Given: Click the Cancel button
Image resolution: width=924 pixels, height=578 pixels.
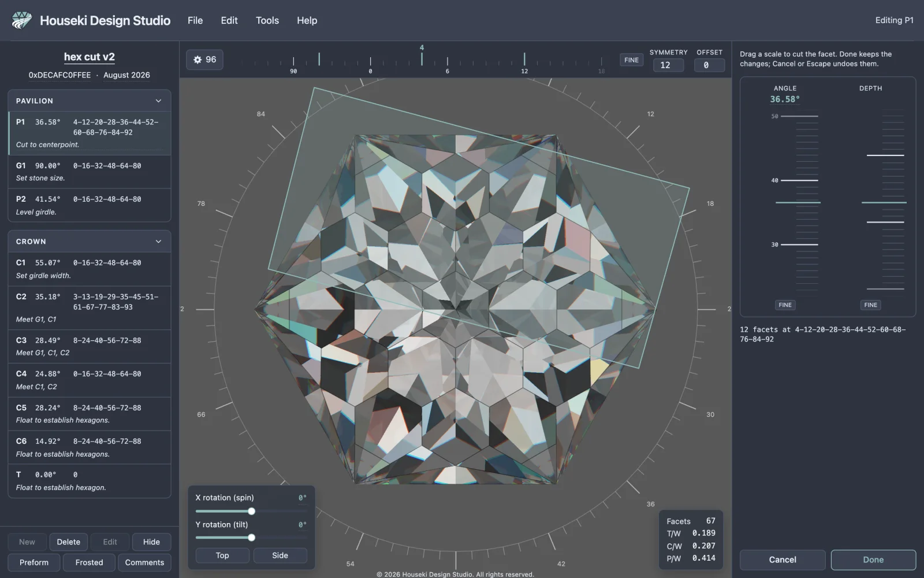Looking at the screenshot, I should [x=783, y=560].
